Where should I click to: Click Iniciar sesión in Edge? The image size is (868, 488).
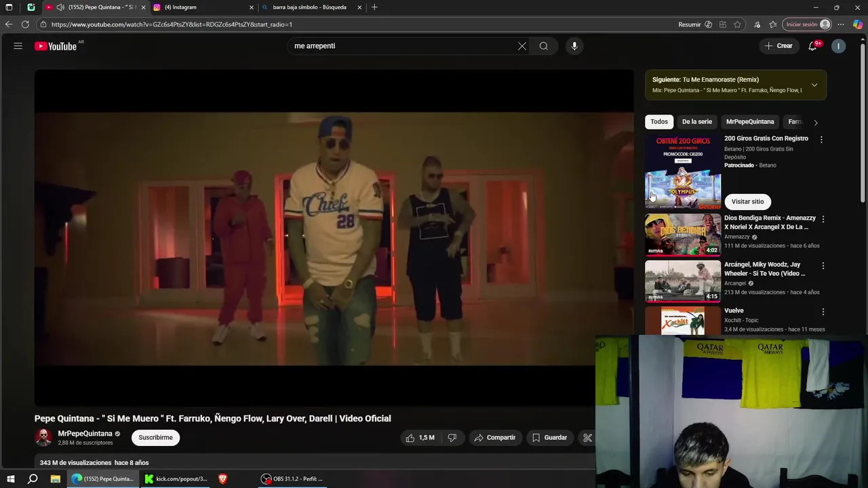[807, 24]
